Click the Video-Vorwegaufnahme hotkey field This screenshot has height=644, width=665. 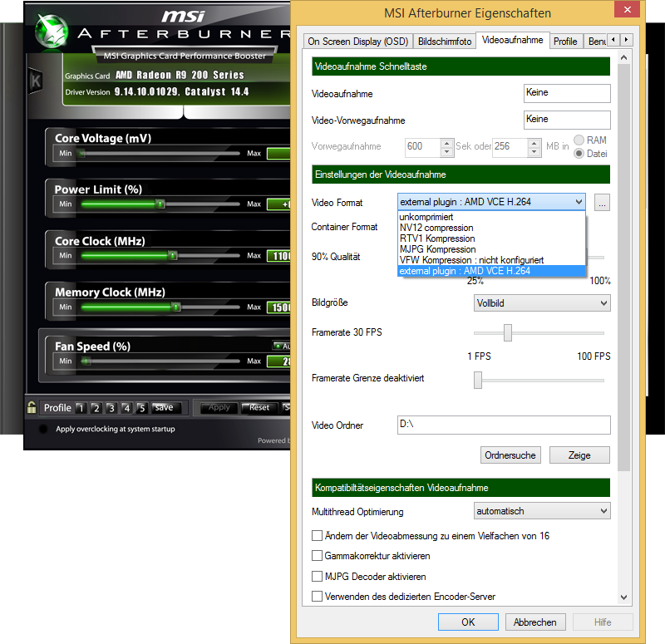pos(567,120)
